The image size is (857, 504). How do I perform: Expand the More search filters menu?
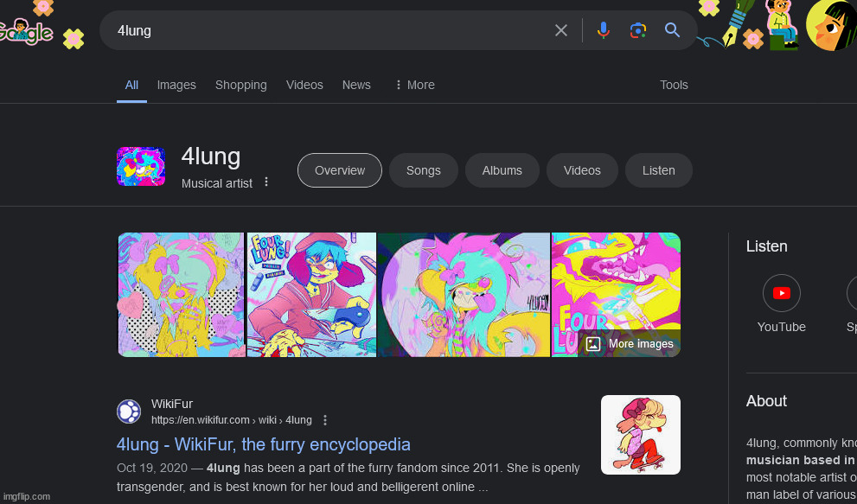pos(414,85)
